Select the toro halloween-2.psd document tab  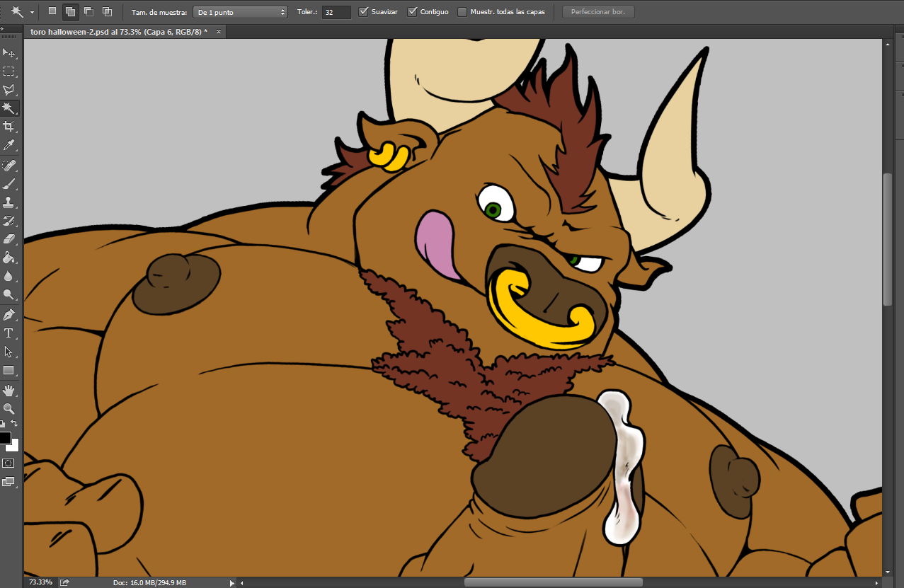point(119,32)
